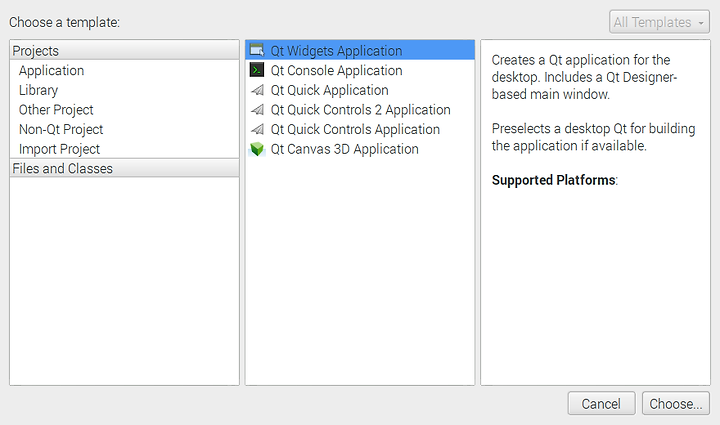Click the 'Creates a Qt application' description paragraph

(584, 77)
